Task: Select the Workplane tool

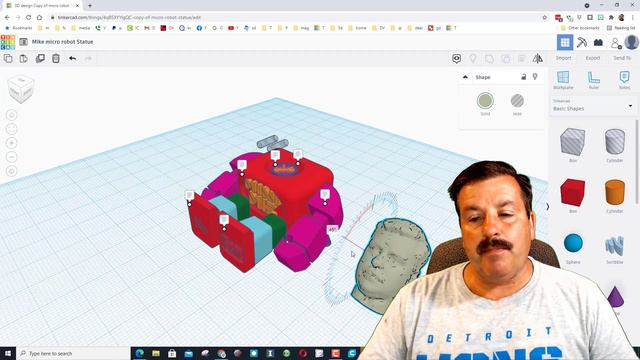Action: (x=563, y=80)
